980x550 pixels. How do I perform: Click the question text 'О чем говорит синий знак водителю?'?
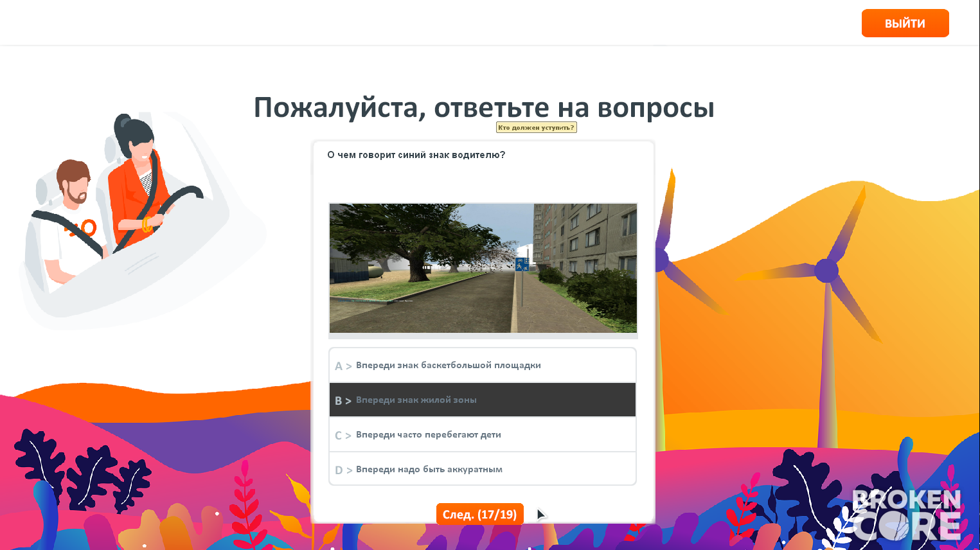coord(416,155)
